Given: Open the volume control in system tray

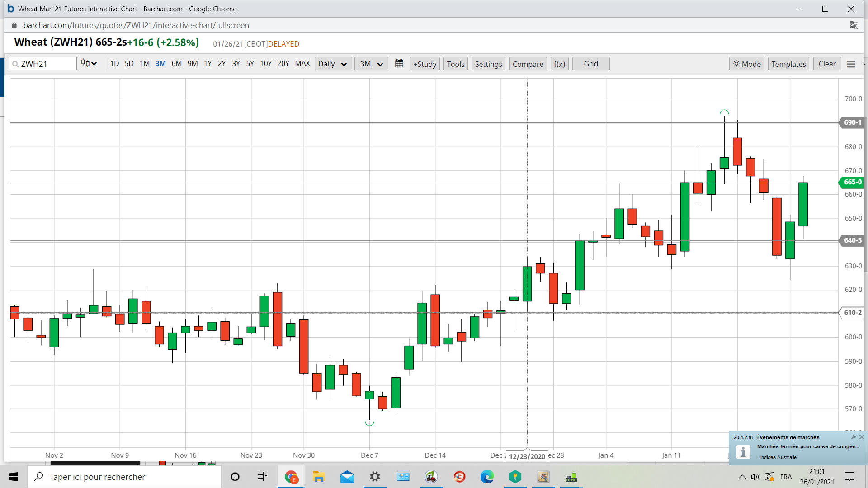Looking at the screenshot, I should (755, 477).
